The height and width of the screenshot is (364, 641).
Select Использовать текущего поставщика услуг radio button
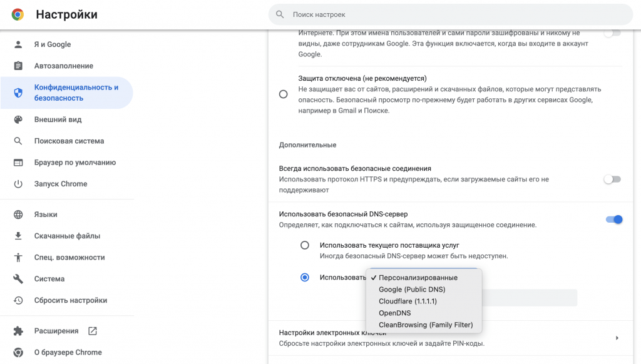[x=305, y=245]
